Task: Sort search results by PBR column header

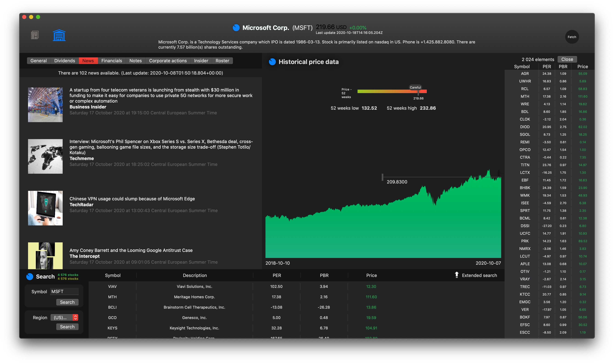Action: click(324, 275)
